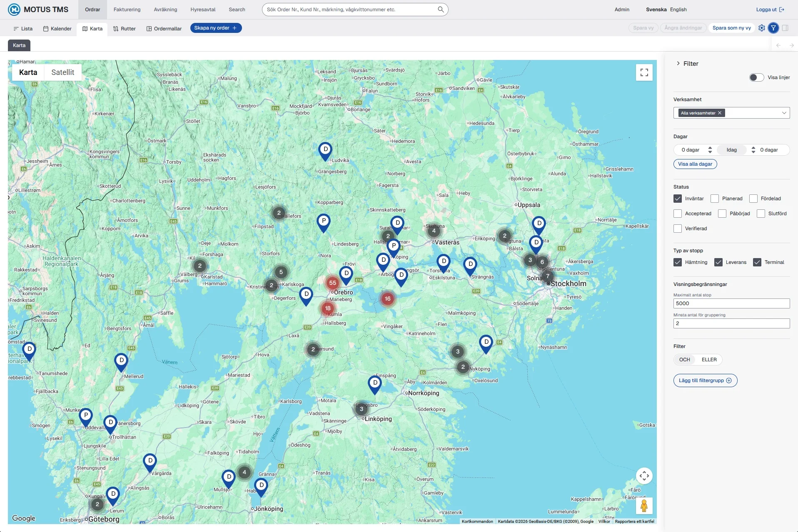Switch map to Satellit view
Viewport: 798px width, 532px height.
click(x=63, y=72)
